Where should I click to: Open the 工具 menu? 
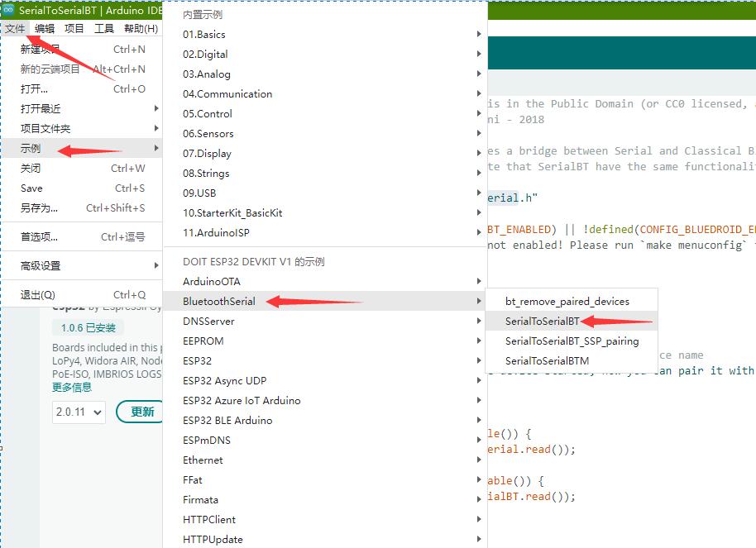[104, 28]
